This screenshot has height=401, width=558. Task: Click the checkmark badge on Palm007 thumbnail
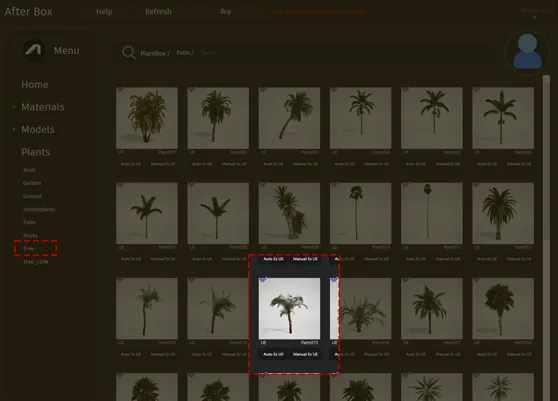(121, 184)
